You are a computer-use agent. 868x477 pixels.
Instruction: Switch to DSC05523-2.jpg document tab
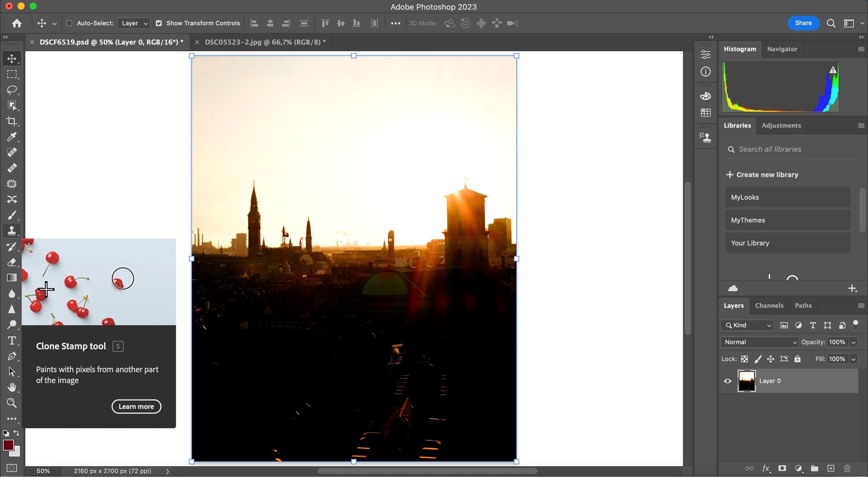[x=265, y=42]
